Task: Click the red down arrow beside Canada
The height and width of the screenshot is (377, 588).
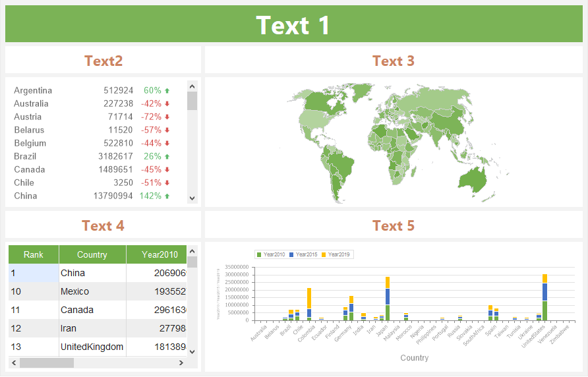Action: (x=167, y=170)
